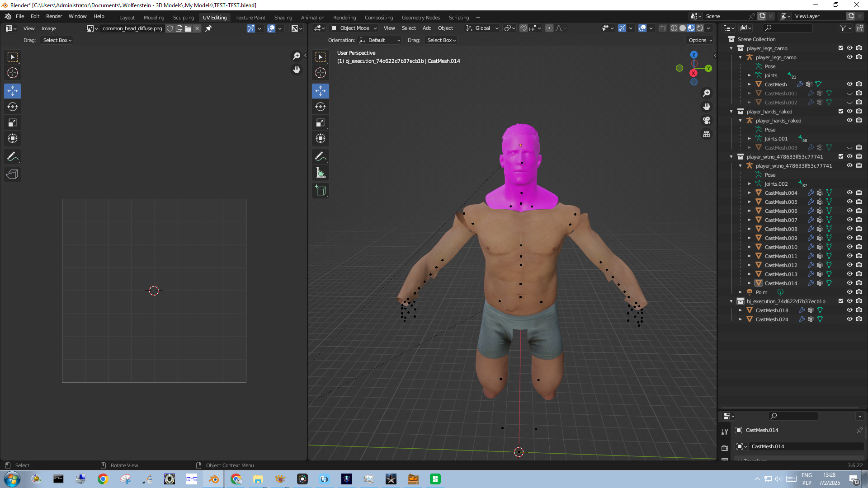
Task: Select the Add Cube tool
Action: pyautogui.click(x=321, y=191)
